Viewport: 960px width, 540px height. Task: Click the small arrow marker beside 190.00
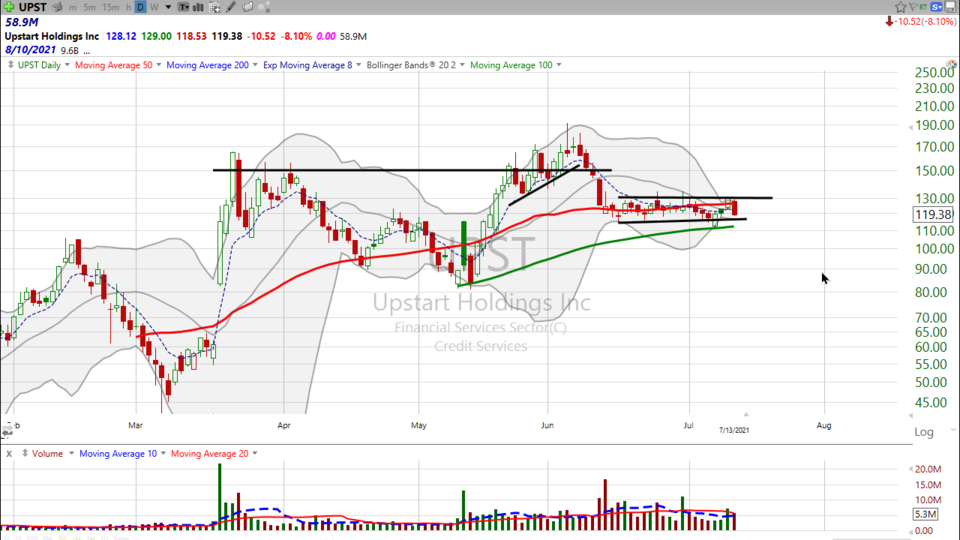[x=910, y=127]
